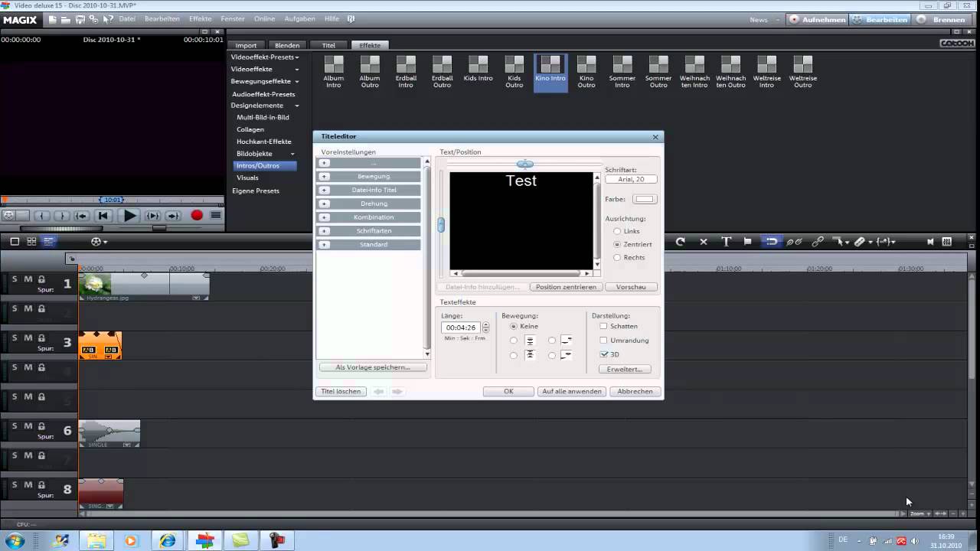Open a project with the folder icon

(x=66, y=19)
